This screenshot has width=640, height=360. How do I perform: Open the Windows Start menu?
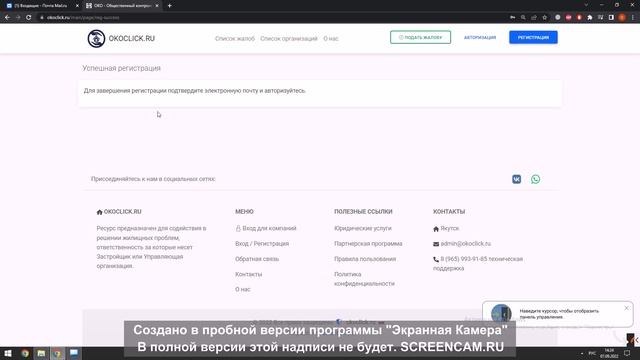[8, 353]
